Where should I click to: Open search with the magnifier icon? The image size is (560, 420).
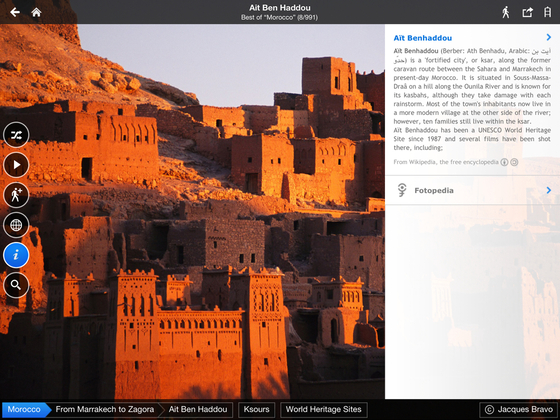pos(16,285)
